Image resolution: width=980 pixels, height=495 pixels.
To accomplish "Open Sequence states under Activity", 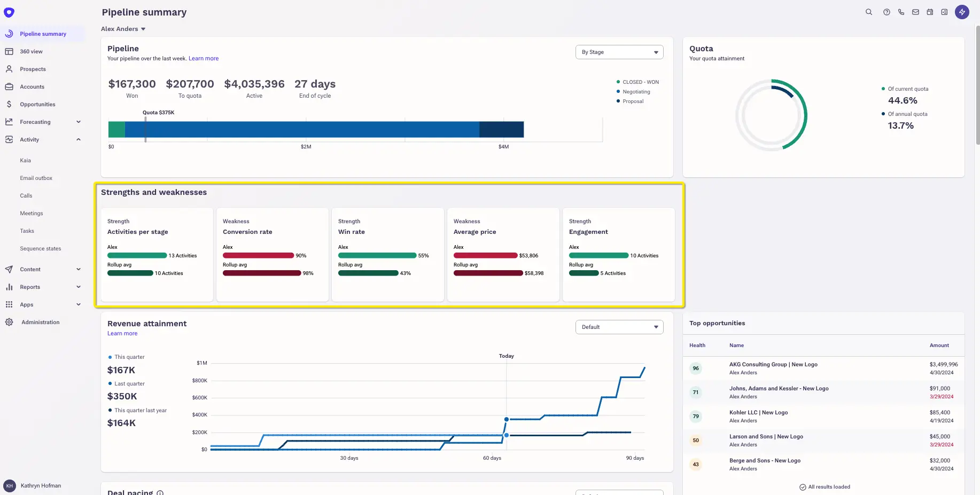I will point(41,248).
